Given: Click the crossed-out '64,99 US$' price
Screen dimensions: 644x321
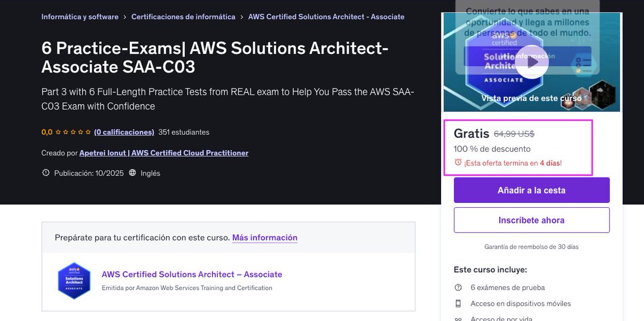Looking at the screenshot, I should [x=514, y=134].
